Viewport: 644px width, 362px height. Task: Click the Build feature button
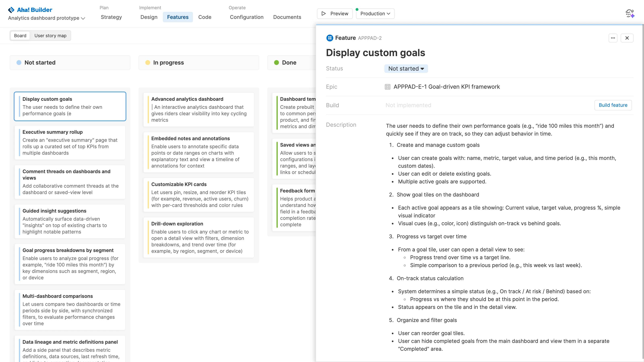pyautogui.click(x=613, y=105)
